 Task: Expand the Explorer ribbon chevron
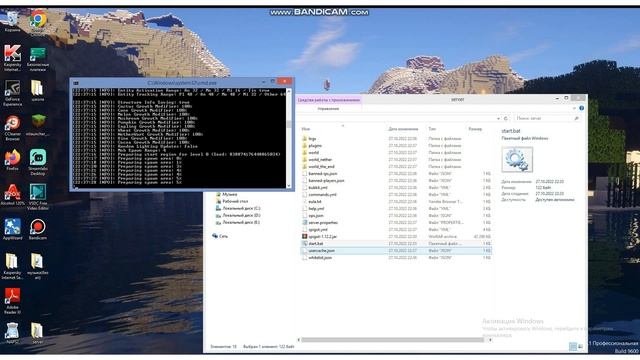pos(574,109)
